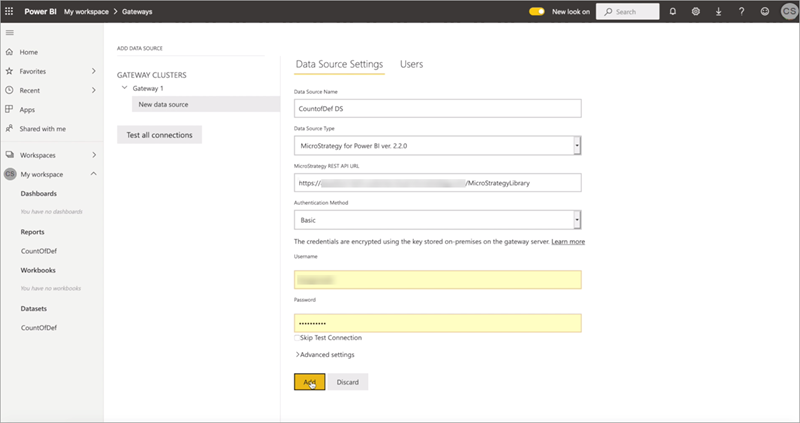Collapse the Gateway 1 tree node
800x423 pixels.
click(125, 88)
